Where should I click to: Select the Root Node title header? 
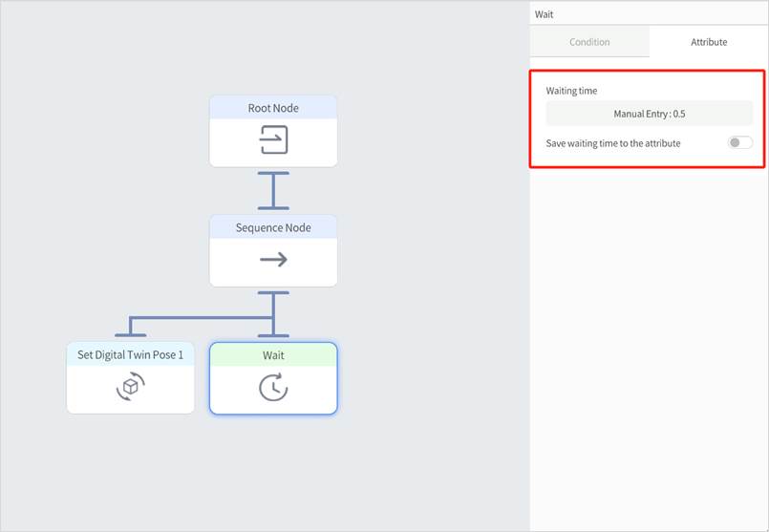tap(273, 108)
